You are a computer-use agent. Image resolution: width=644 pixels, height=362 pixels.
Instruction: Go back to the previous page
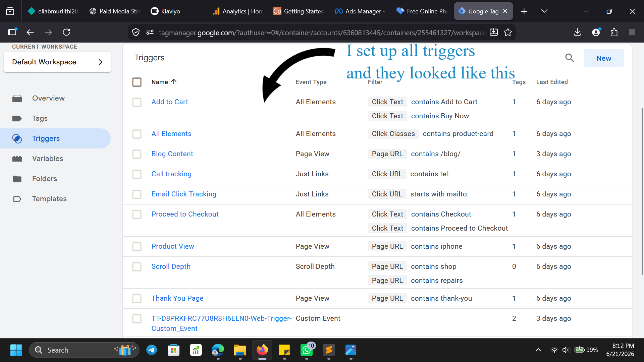pyautogui.click(x=30, y=32)
